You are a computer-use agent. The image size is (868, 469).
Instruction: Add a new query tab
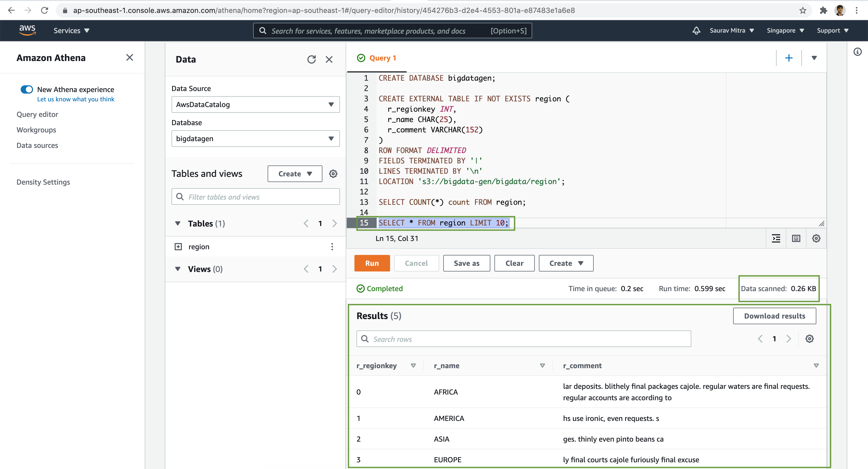tap(789, 58)
